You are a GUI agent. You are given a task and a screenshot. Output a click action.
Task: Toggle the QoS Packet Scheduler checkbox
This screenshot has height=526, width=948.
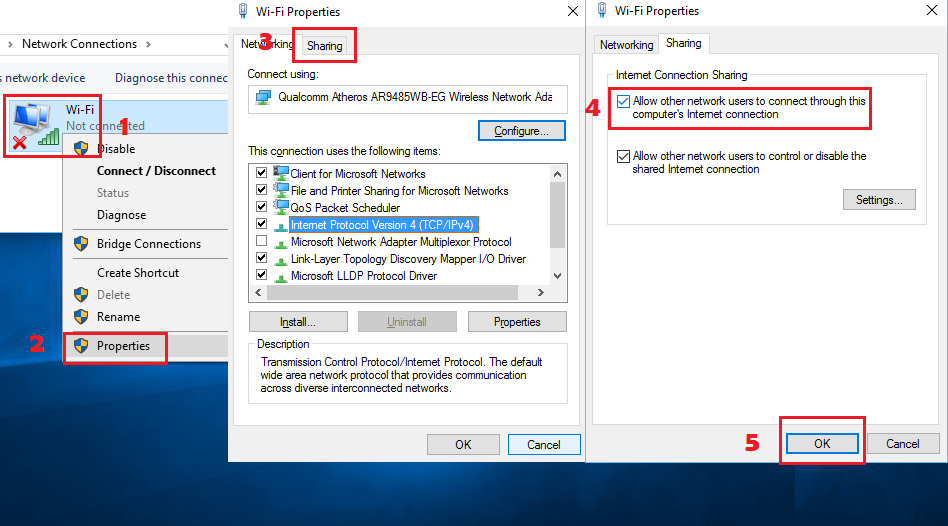pyautogui.click(x=261, y=207)
